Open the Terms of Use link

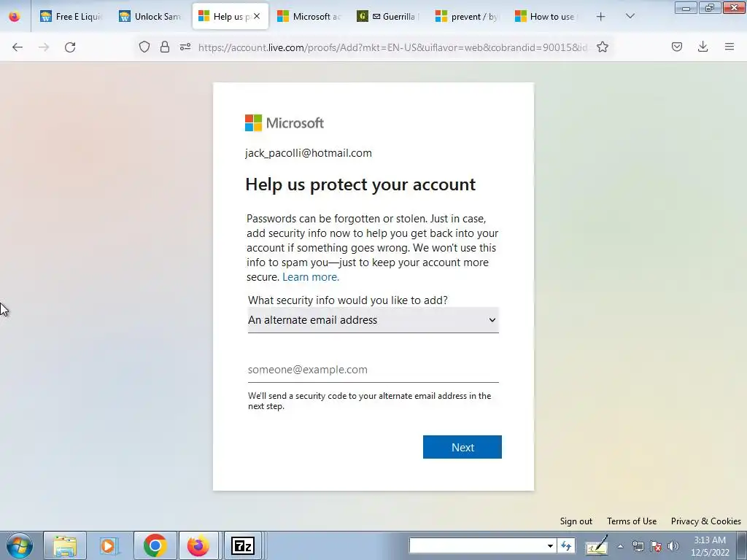pyautogui.click(x=632, y=521)
